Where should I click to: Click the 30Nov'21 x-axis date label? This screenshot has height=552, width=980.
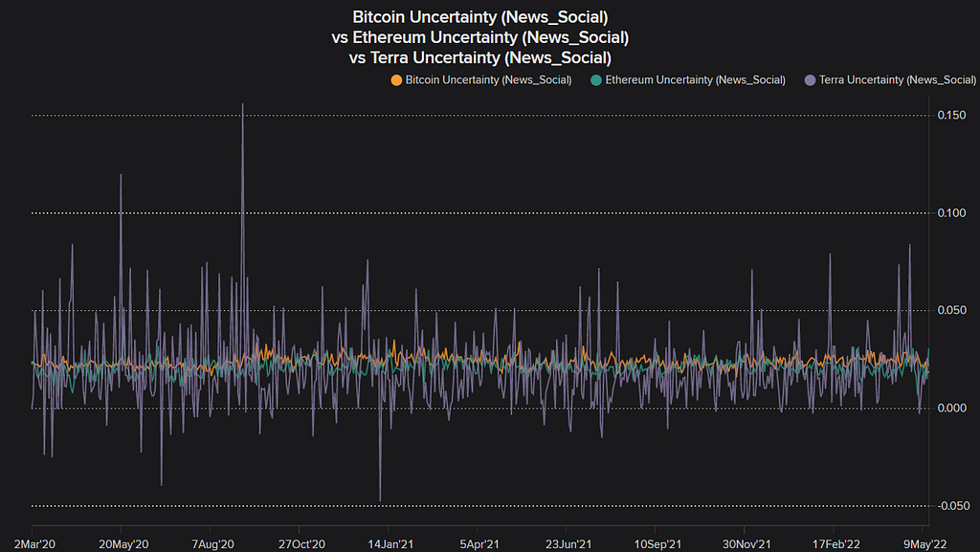(x=746, y=544)
